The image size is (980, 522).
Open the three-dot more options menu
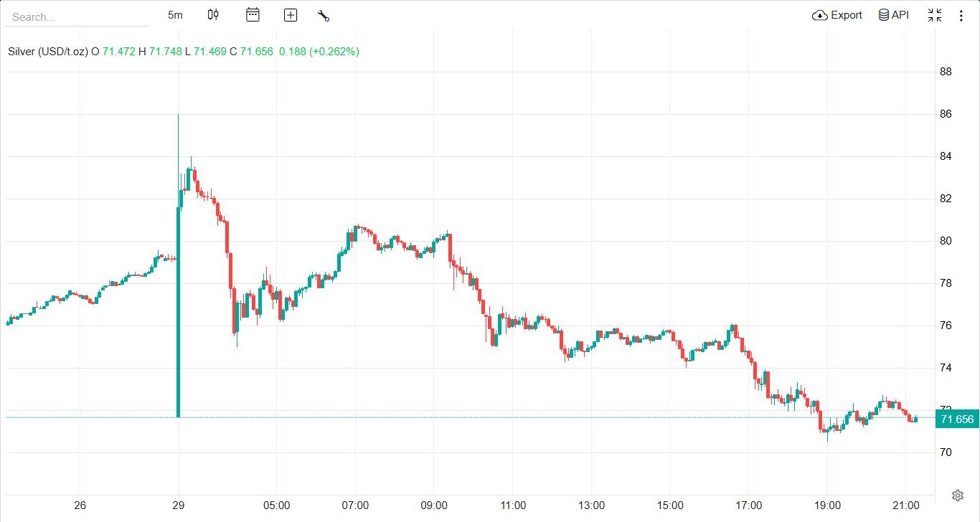(x=961, y=15)
